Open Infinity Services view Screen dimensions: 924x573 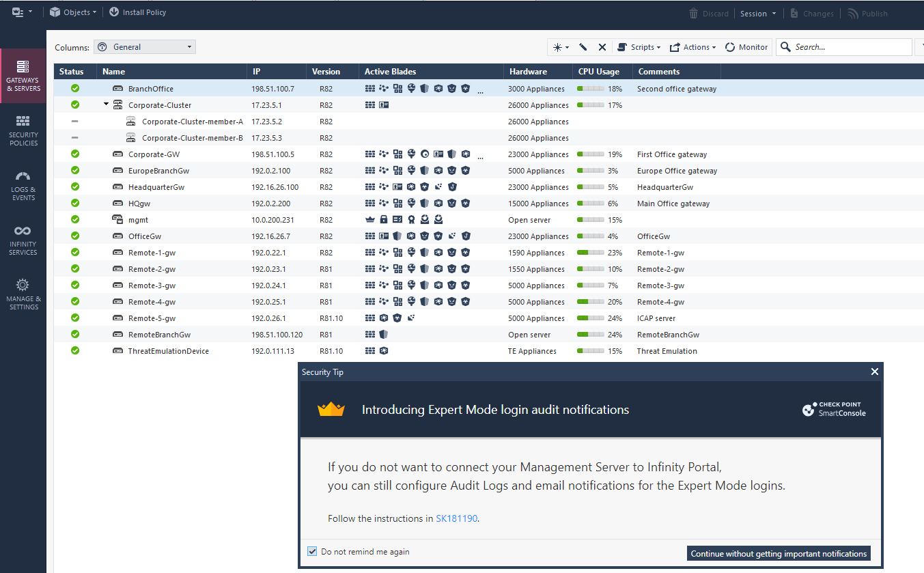(x=23, y=240)
